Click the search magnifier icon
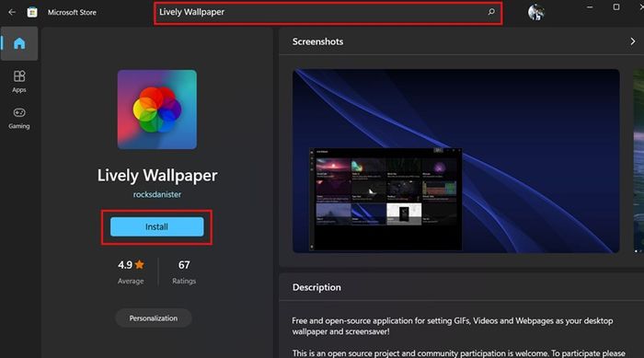This screenshot has width=644, height=358. point(491,12)
